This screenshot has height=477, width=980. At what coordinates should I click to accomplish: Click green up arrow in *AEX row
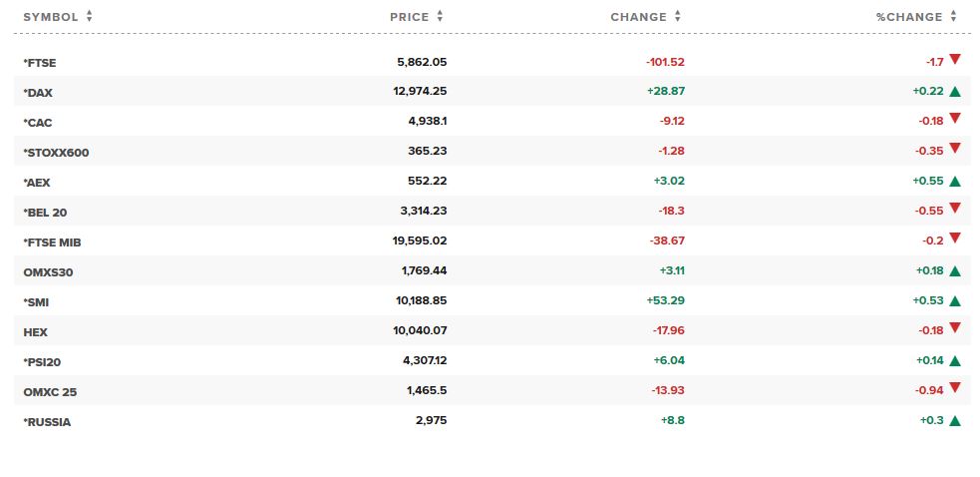click(954, 182)
